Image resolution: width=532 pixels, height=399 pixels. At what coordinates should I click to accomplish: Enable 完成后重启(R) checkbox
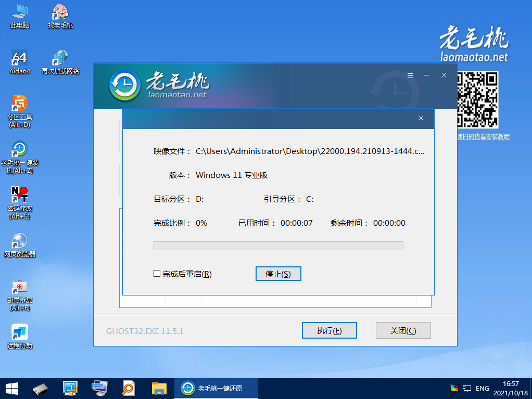tap(157, 274)
